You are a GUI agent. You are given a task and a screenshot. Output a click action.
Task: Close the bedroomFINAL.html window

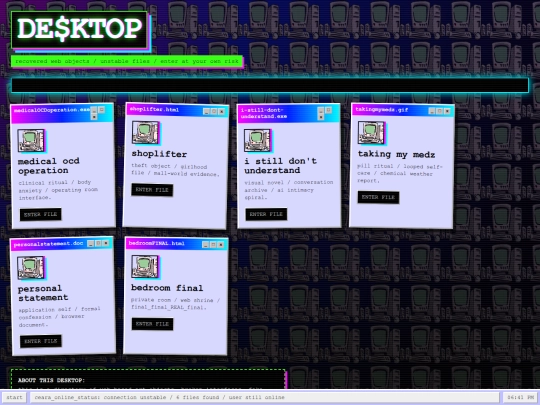(x=221, y=245)
